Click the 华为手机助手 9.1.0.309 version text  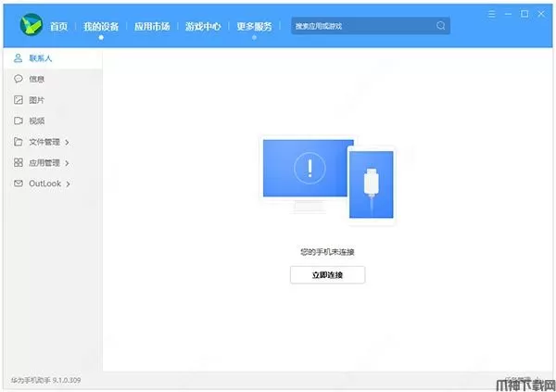point(45,380)
